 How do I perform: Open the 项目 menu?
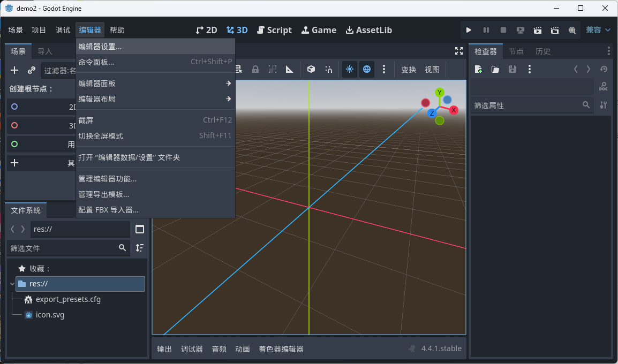point(39,30)
